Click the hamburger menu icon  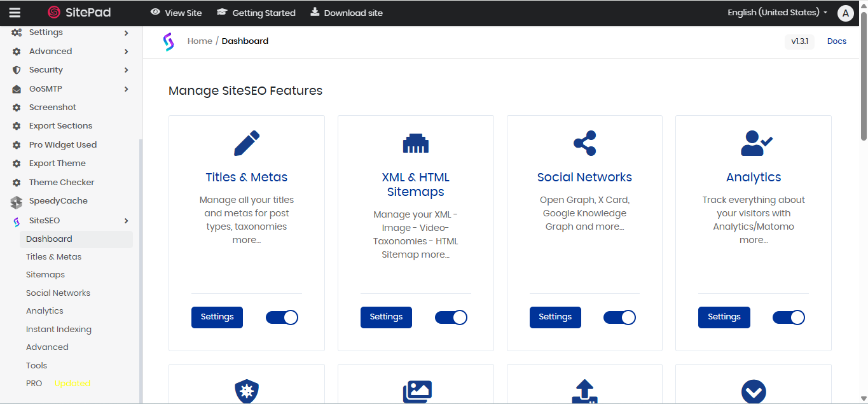15,13
